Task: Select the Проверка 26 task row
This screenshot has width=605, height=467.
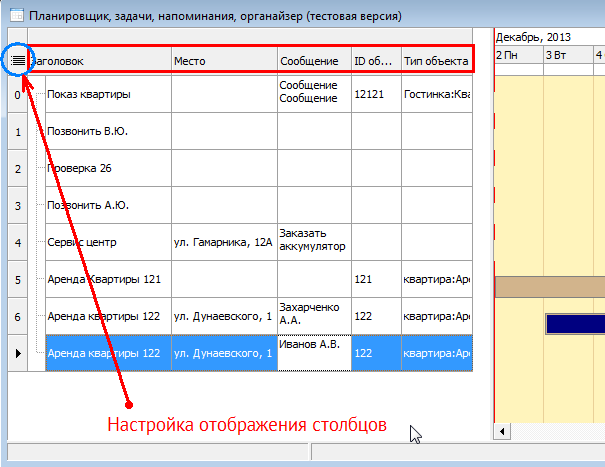Action: [x=79, y=168]
